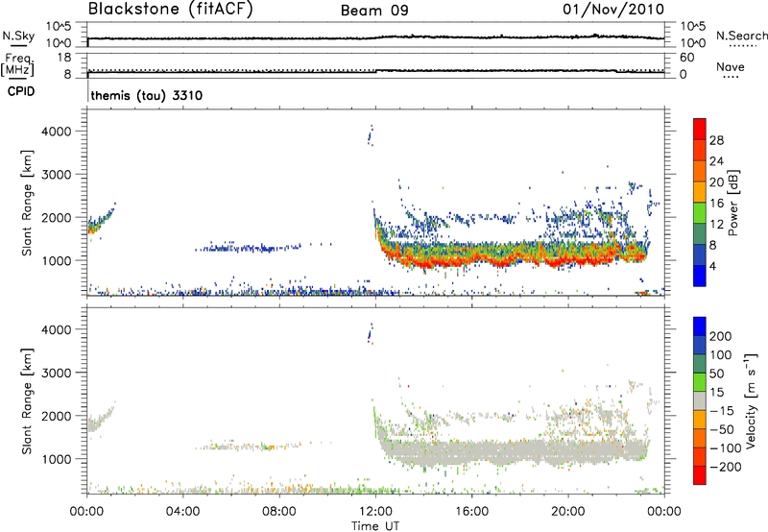This screenshot has height=532, width=768.
Task: Click the "20:00" time tick label
Action: pyautogui.click(x=567, y=512)
